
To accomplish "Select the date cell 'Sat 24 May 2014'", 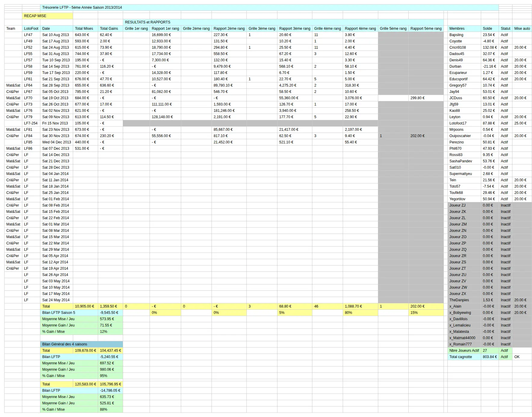I will point(57,300).
